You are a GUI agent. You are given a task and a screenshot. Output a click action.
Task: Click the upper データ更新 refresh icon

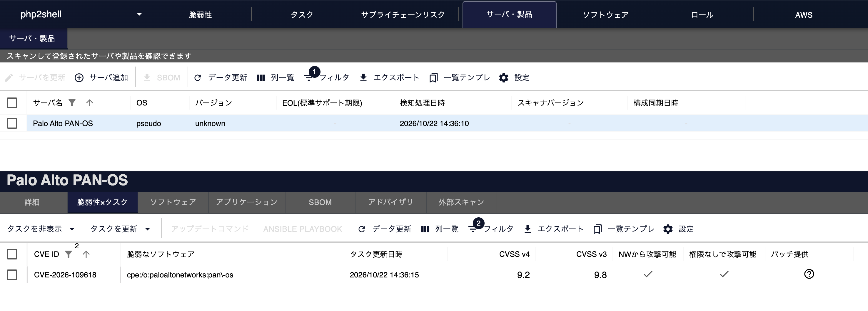tap(198, 78)
